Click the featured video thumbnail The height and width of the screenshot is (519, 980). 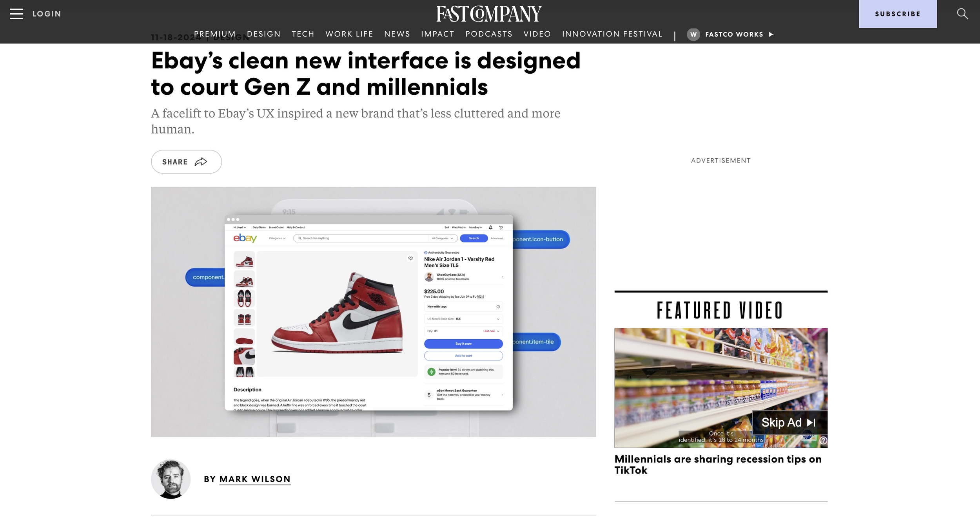click(x=721, y=388)
